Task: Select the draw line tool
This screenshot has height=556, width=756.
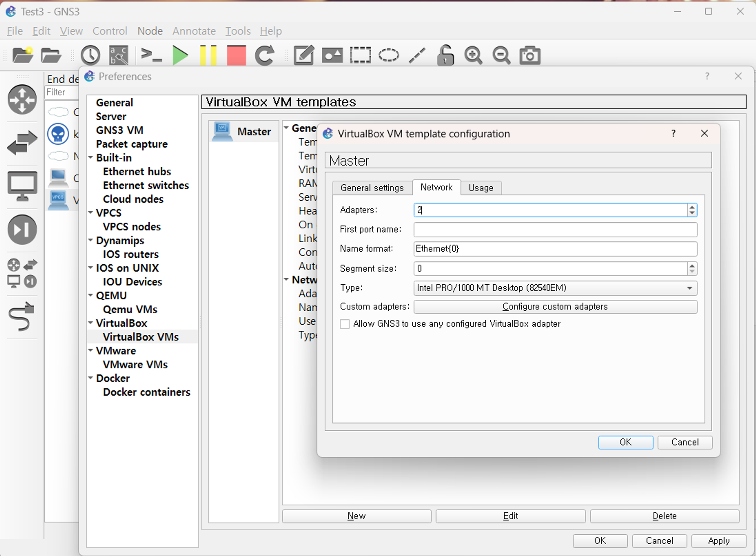Action: (x=417, y=55)
